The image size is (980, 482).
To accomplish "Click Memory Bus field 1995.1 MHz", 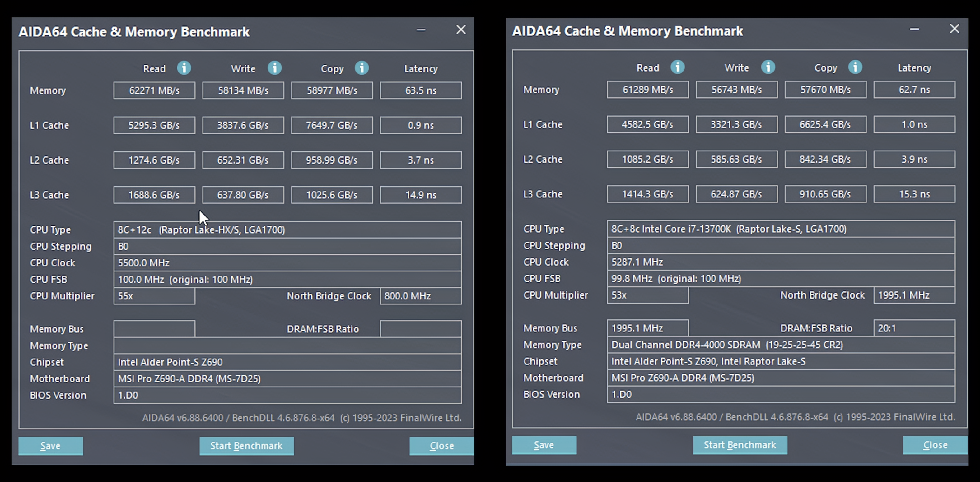I will coord(647,328).
